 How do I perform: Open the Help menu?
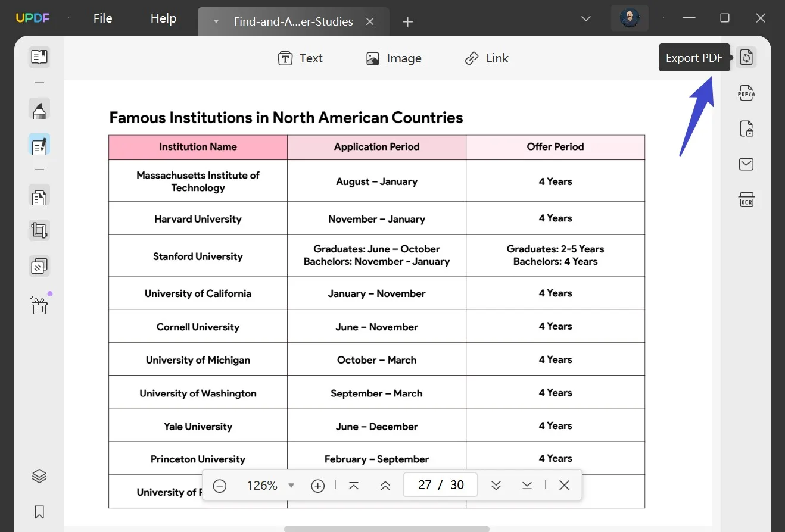[x=163, y=18]
